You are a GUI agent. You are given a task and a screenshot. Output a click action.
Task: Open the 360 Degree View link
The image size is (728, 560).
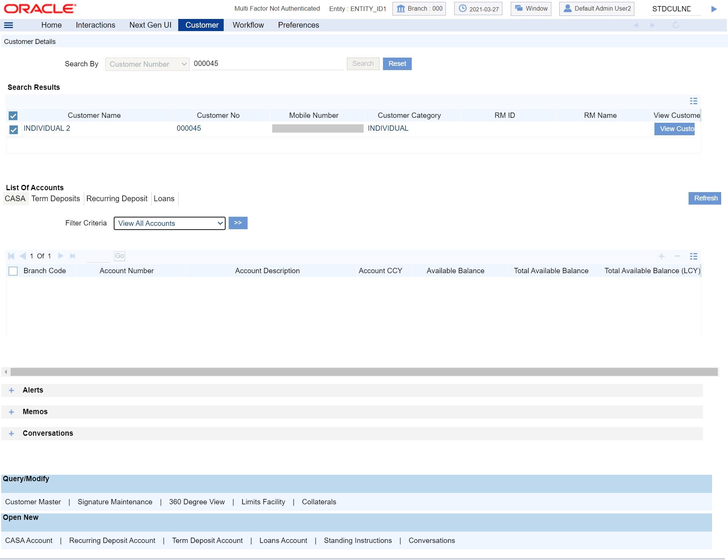click(197, 502)
